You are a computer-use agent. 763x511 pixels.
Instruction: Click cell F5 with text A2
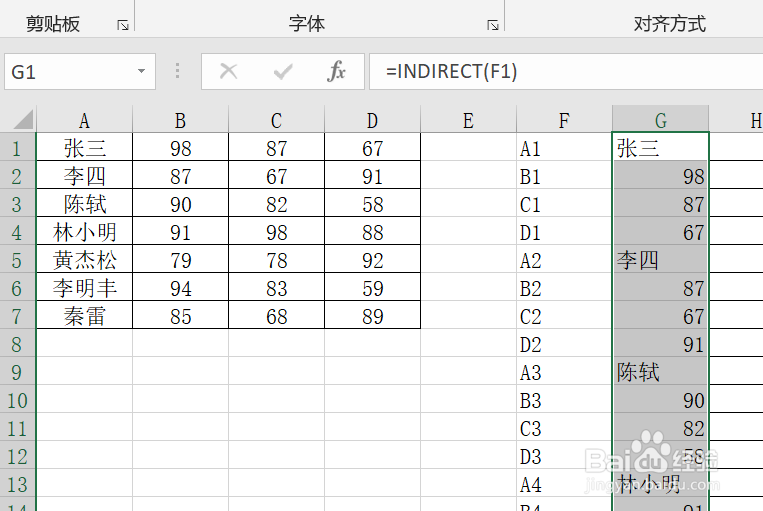tap(564, 259)
